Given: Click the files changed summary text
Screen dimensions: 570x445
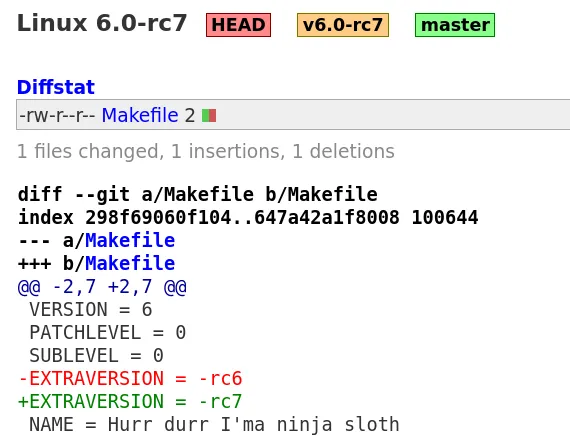Looking at the screenshot, I should pyautogui.click(x=206, y=151).
